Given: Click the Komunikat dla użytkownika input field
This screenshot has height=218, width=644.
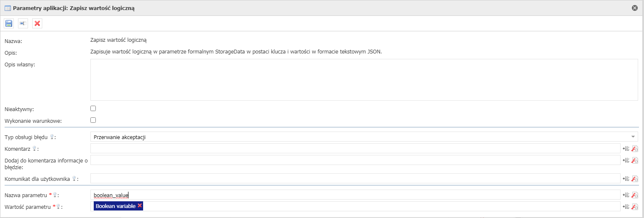Looking at the screenshot, I should [355, 178].
